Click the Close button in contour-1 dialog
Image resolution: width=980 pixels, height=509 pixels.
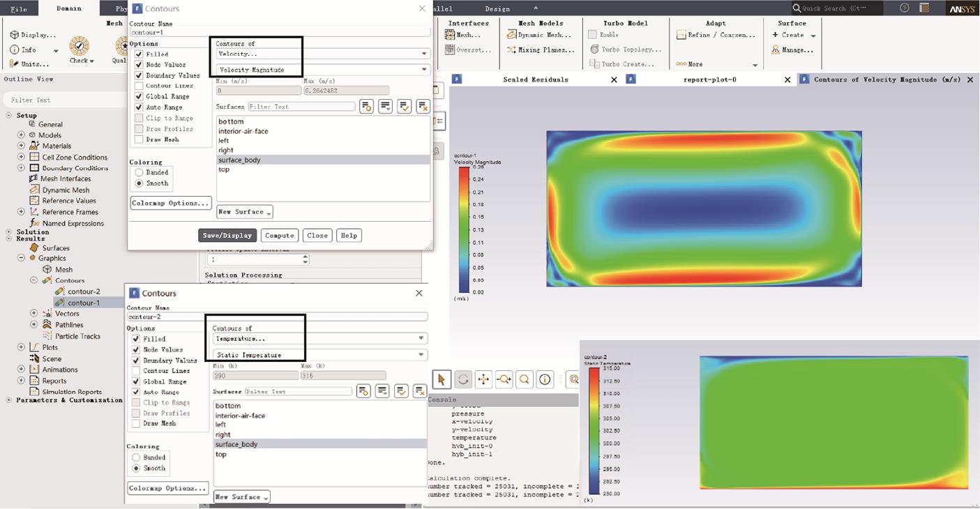(317, 236)
